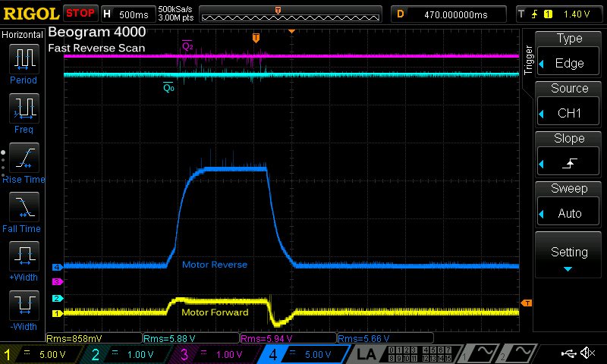Select the -Width measurement icon
The image size is (607, 364).
click(x=24, y=305)
